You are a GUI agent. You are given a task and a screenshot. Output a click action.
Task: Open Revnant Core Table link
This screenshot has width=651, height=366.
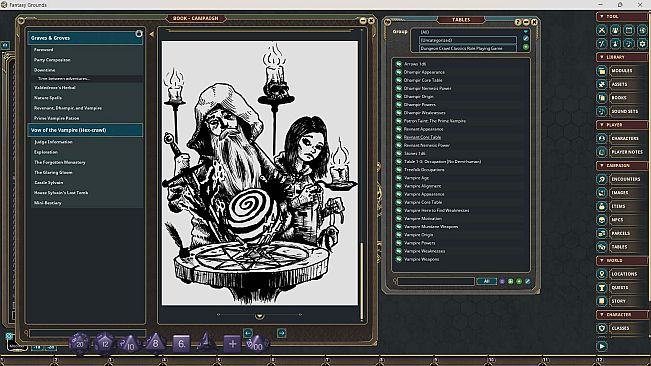coord(422,137)
